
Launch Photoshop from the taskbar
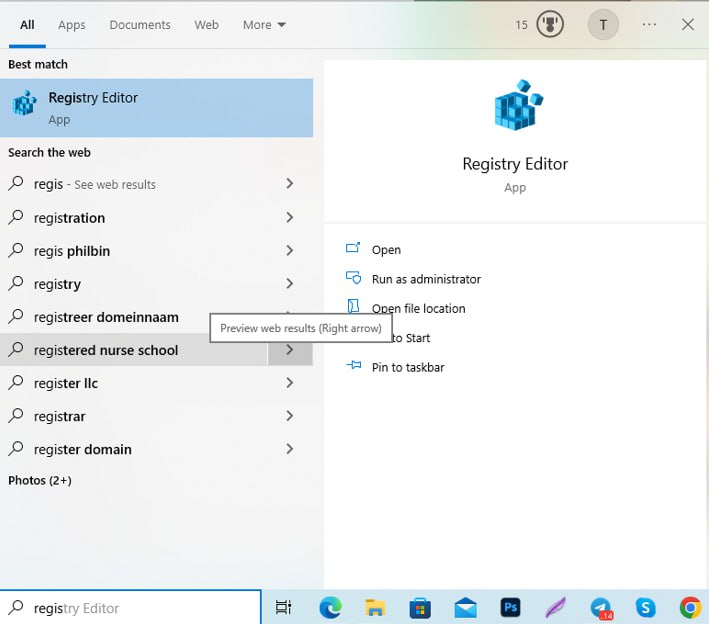pos(510,607)
